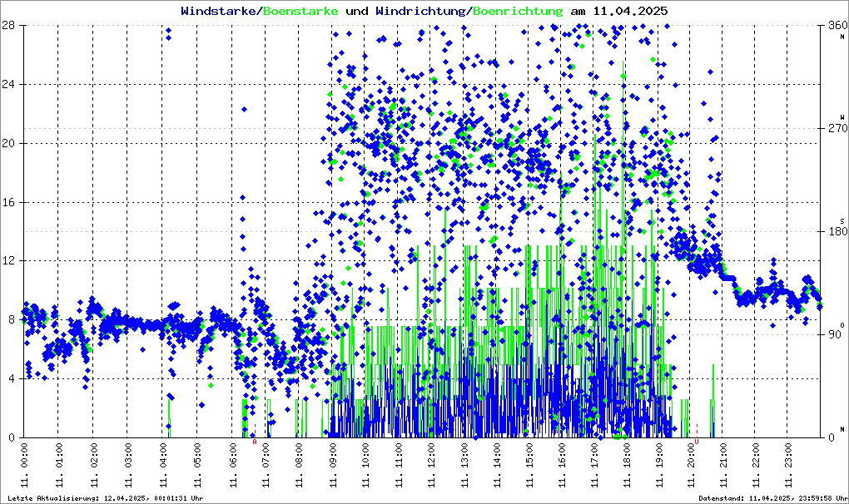
Task: Click the time label '11. 01:00'
Action: coord(59,466)
